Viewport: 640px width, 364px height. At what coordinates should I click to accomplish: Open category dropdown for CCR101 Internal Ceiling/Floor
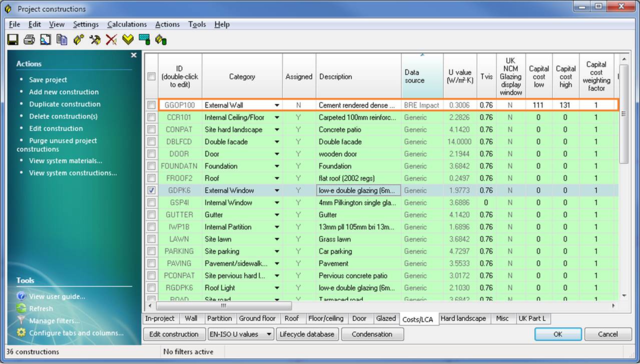(x=277, y=118)
